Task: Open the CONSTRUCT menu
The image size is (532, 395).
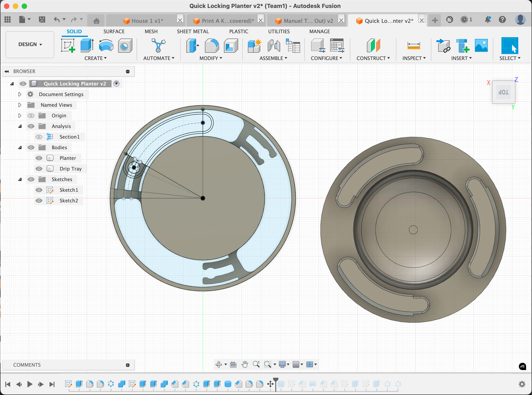Action: point(373,58)
